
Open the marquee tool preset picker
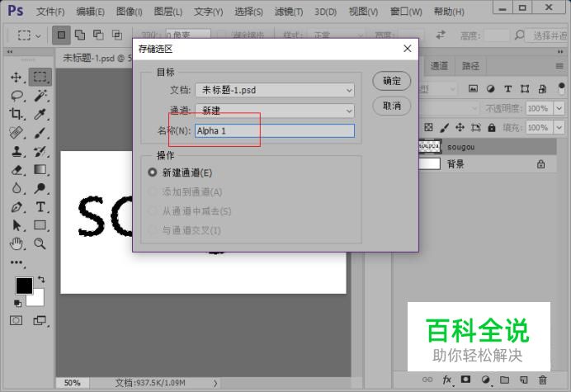[x=29, y=35]
